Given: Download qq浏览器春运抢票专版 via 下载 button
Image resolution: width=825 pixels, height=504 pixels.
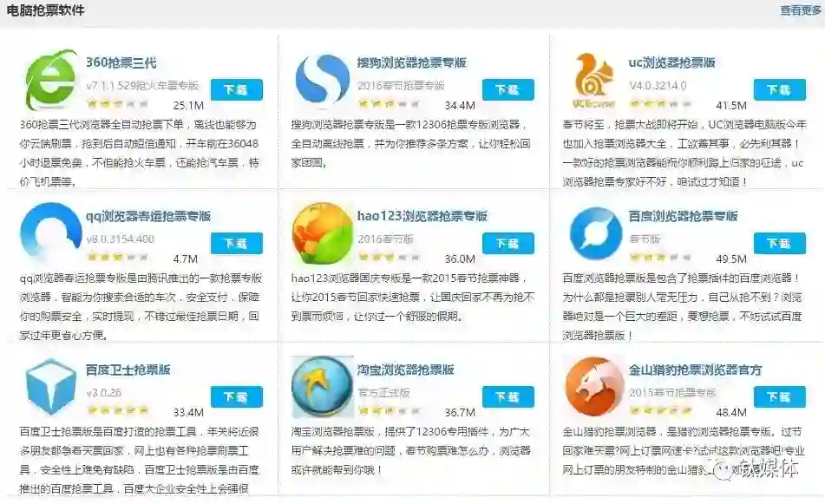Looking at the screenshot, I should click(x=236, y=243).
